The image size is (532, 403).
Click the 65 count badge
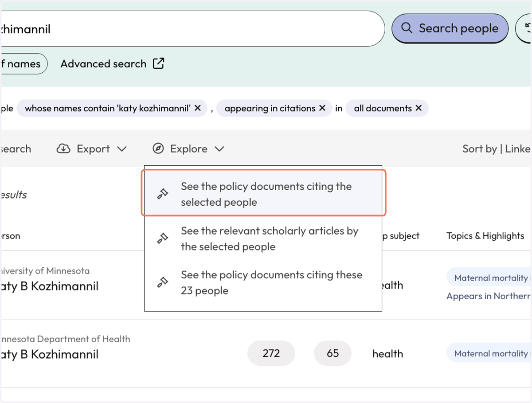(332, 353)
